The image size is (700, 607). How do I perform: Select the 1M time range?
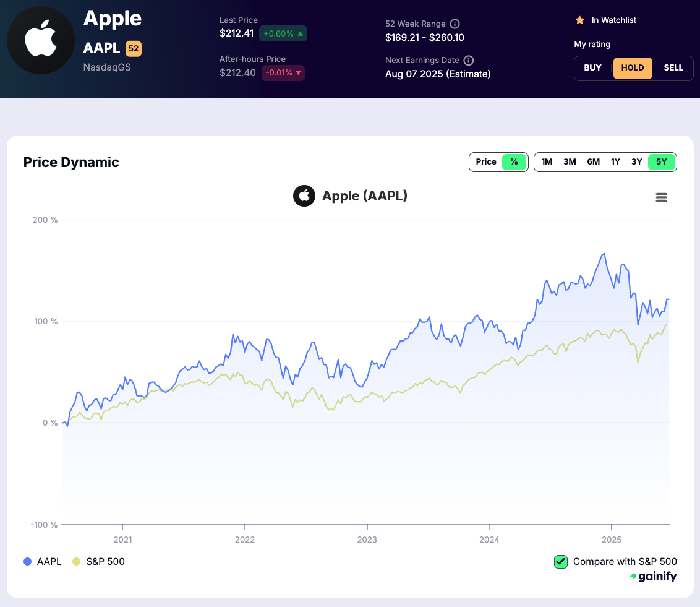click(x=547, y=161)
